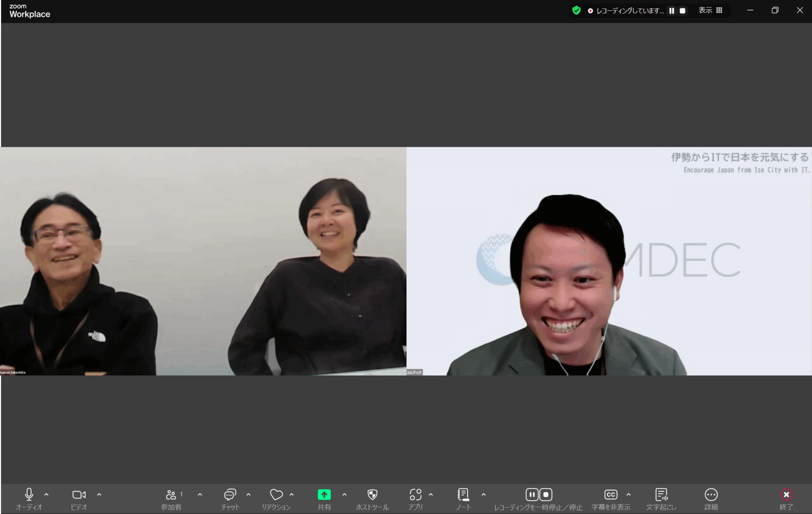This screenshot has height=514, width=812.
Task: Select the コムデック participant video tile
Action: (609, 261)
